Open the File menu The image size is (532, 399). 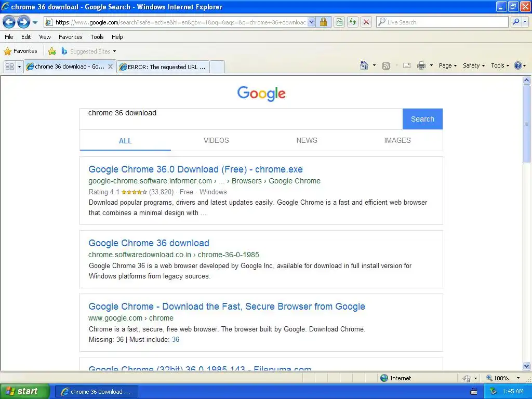point(9,37)
